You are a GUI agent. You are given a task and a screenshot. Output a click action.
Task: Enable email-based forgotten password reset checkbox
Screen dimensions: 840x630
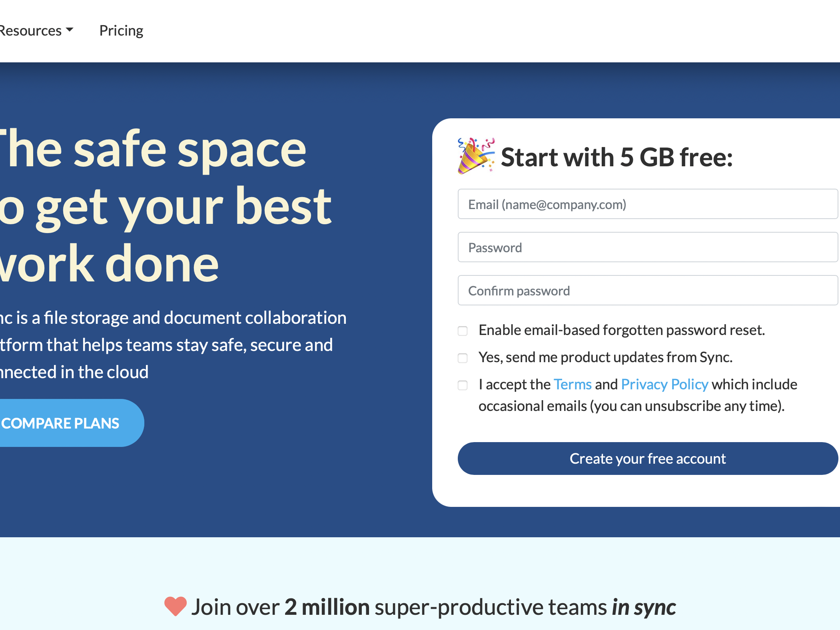[x=463, y=331]
